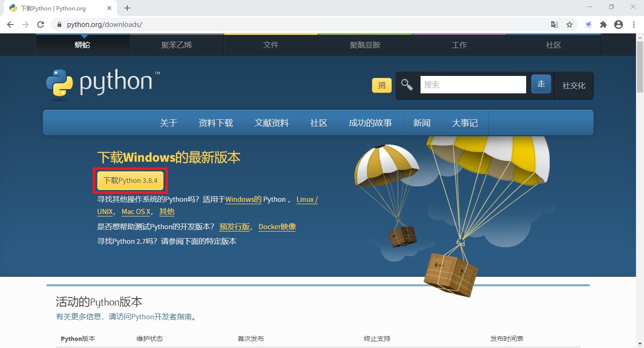The width and height of the screenshot is (644, 348).
Task: Click the 终止支持 column header
Action: pos(377,339)
